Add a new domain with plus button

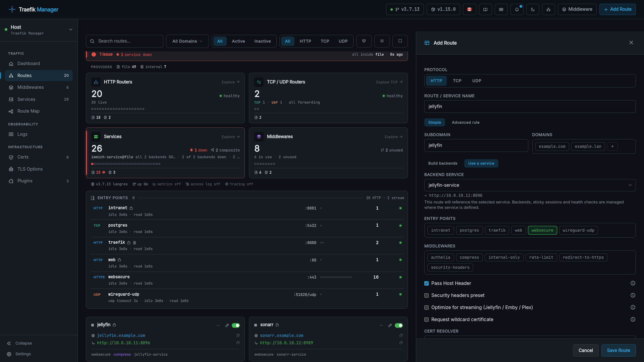[612, 146]
